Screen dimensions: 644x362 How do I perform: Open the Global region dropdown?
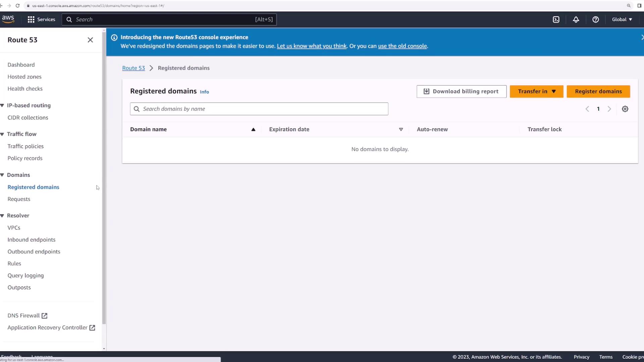622,19
